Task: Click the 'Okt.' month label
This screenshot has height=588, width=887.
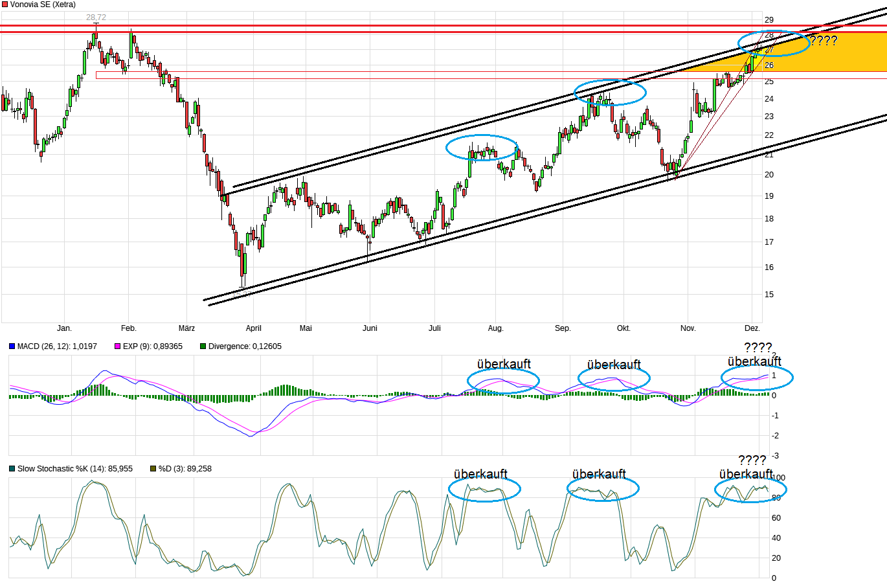Action: (x=623, y=328)
